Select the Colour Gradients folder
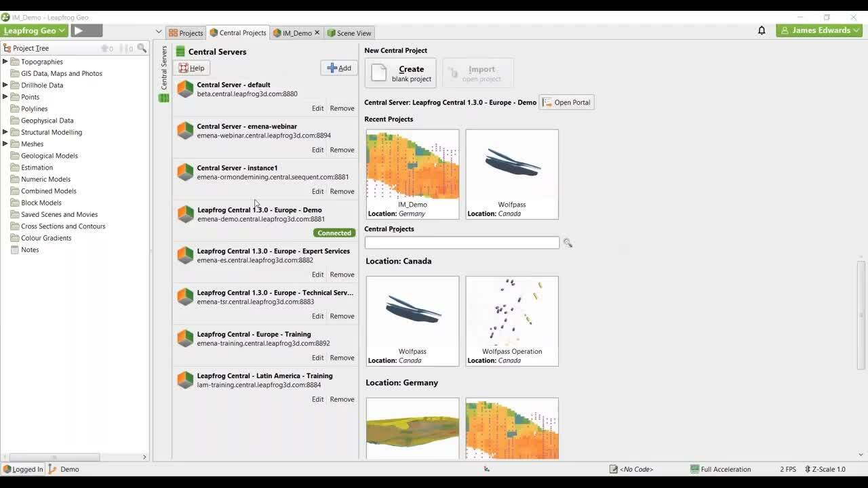 point(41,238)
